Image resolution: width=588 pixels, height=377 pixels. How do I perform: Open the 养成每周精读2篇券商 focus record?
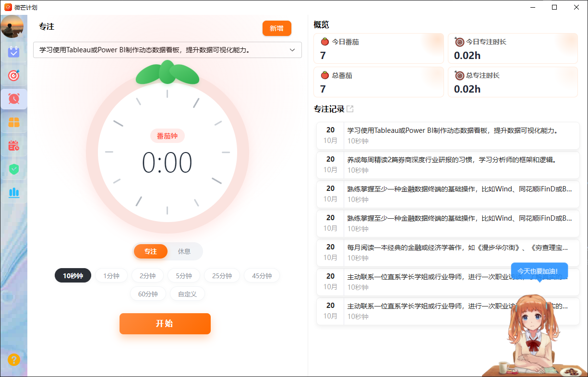(x=448, y=165)
